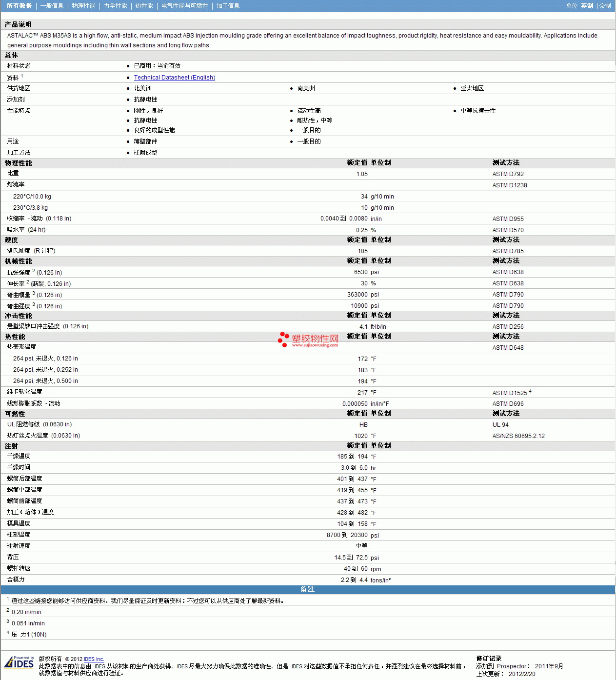Click the 修订记录 heading

point(489,659)
